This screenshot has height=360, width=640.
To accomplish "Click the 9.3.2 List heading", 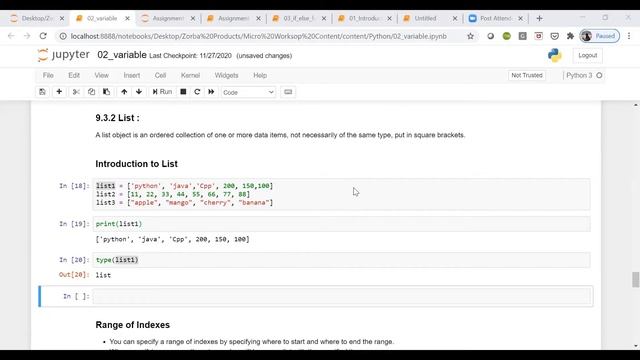I will 117,118.
